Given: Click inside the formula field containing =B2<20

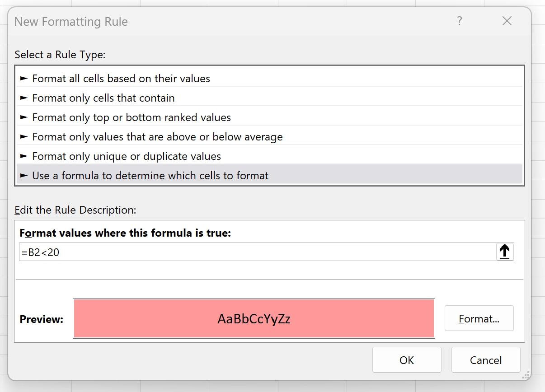Looking at the screenshot, I should [x=226, y=252].
